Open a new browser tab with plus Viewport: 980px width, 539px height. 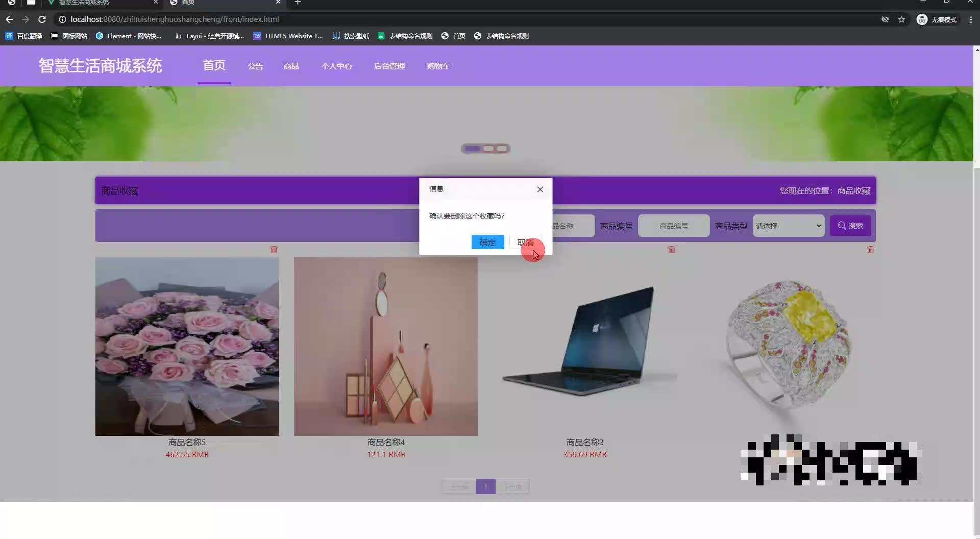298,3
